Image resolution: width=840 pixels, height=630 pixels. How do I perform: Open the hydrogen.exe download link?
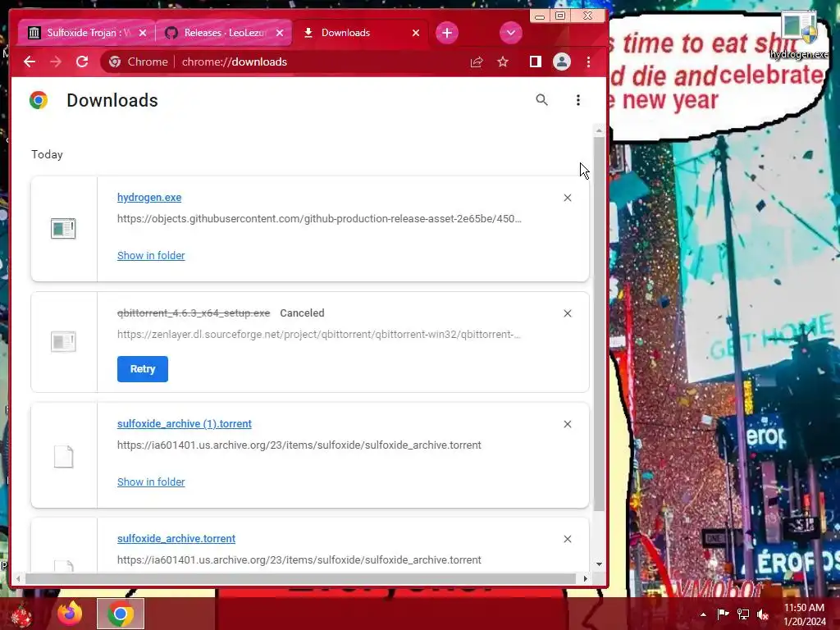click(x=149, y=197)
